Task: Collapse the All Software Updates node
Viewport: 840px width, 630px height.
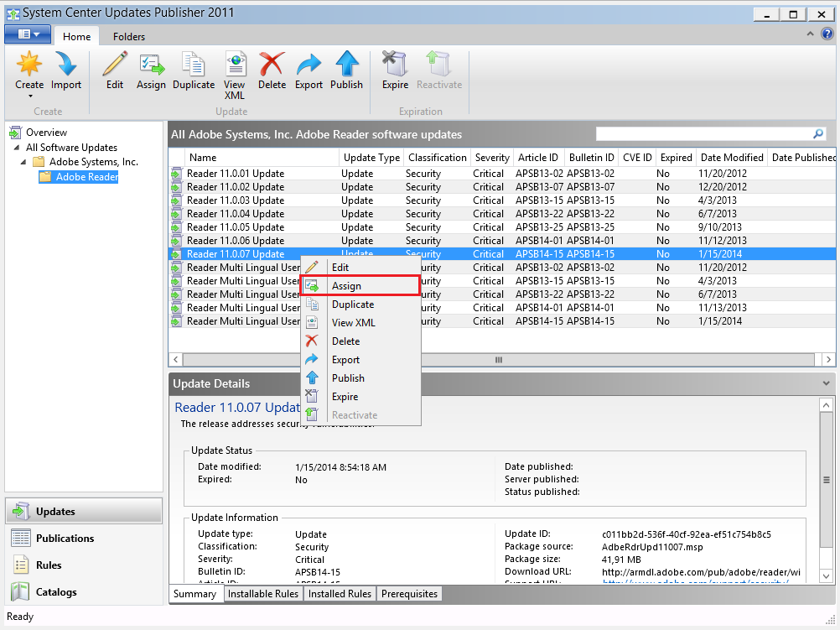Action: 16,148
